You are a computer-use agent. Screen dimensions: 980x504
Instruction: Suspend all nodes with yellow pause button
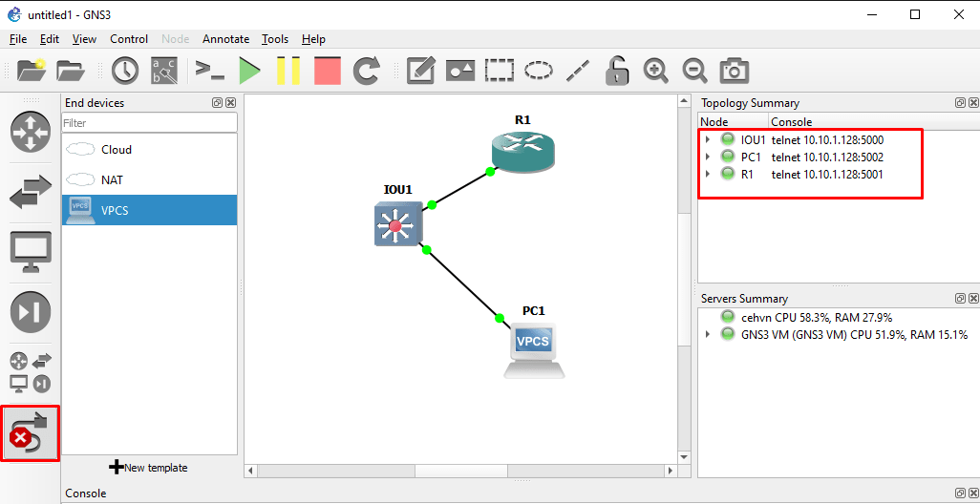288,71
